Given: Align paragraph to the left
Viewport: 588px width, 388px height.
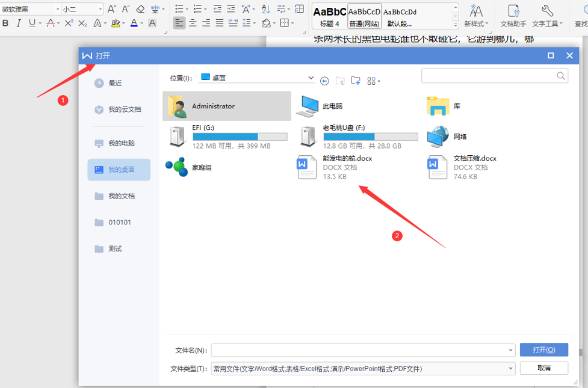Looking at the screenshot, I should pyautogui.click(x=179, y=23).
